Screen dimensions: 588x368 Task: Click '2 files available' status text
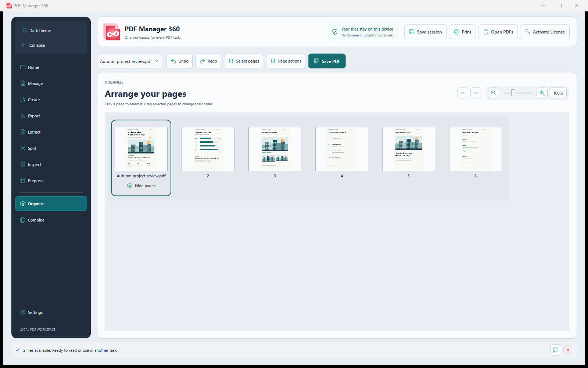click(70, 350)
